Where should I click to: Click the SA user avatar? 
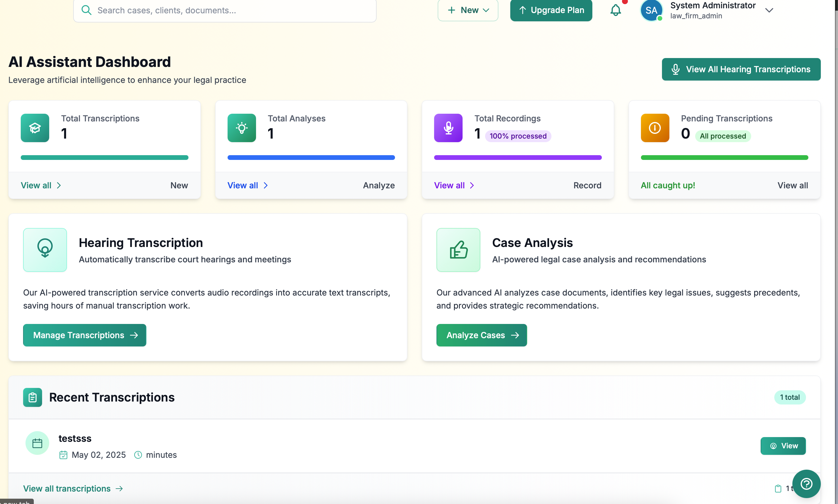[651, 10]
